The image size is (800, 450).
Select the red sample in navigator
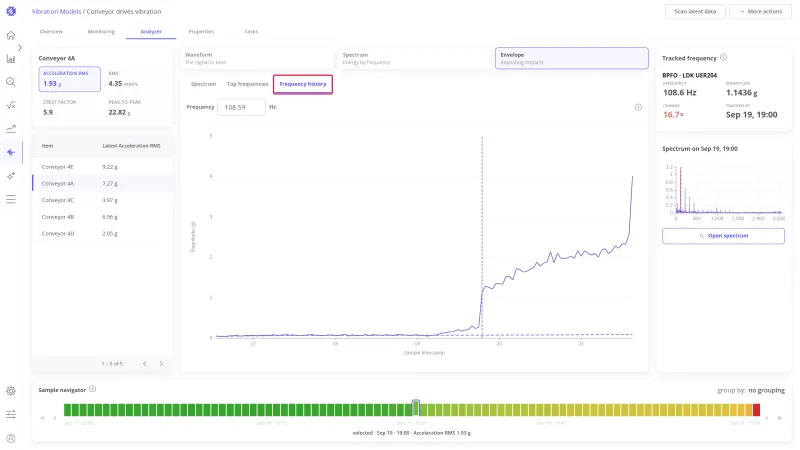point(756,409)
